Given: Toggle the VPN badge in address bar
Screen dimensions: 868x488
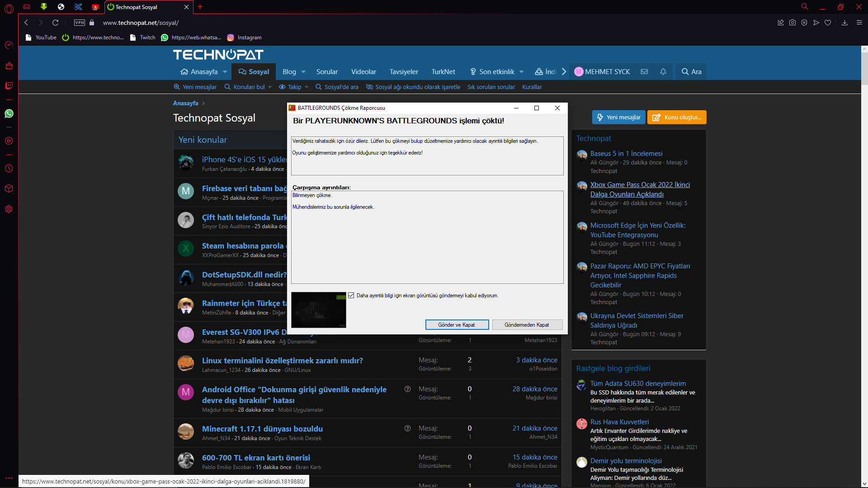Looking at the screenshot, I should pyautogui.click(x=80, y=23).
